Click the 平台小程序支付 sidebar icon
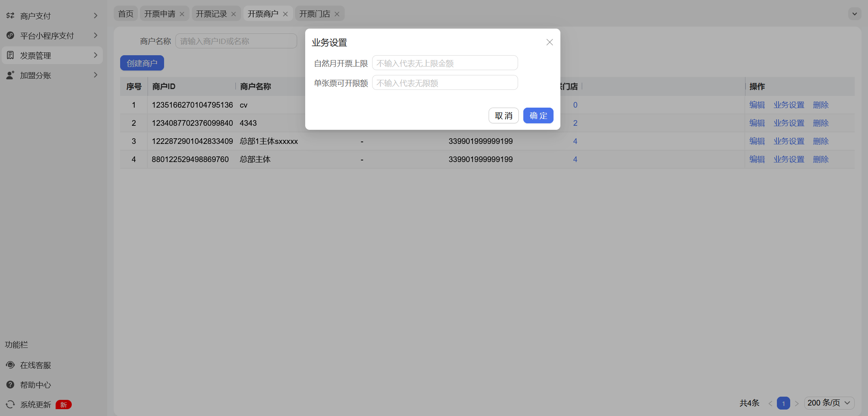868x416 pixels. (x=10, y=35)
